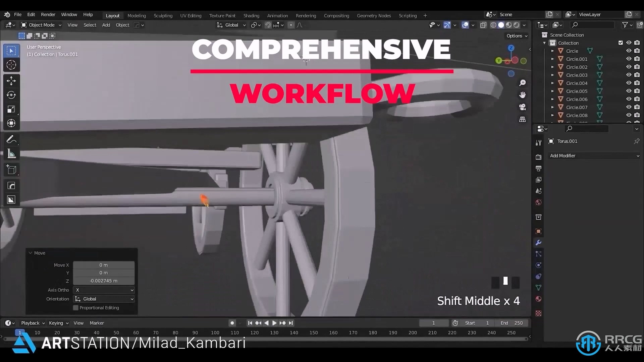Click the Sculpting workspace tab
The width and height of the screenshot is (644, 362).
pos(162,15)
